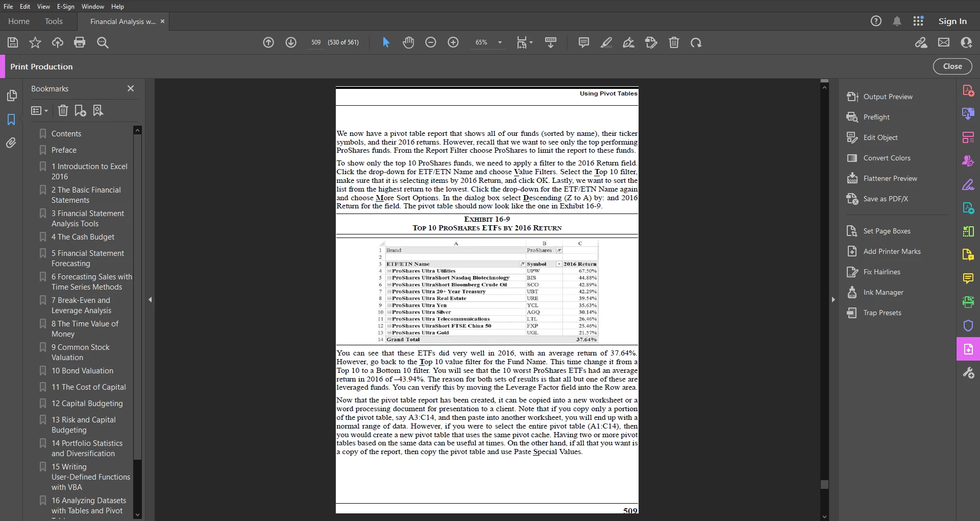
Task: Click the Send by email envelope icon
Action: click(x=944, y=42)
